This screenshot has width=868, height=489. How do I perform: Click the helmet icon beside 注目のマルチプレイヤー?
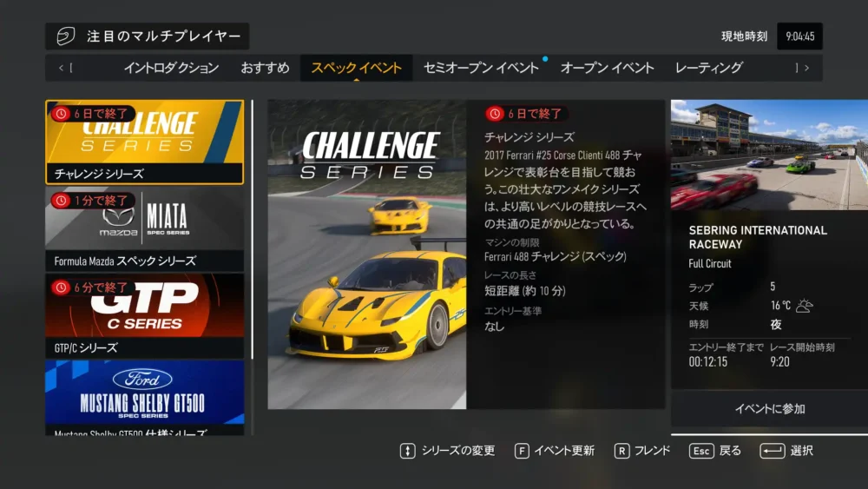pos(66,36)
